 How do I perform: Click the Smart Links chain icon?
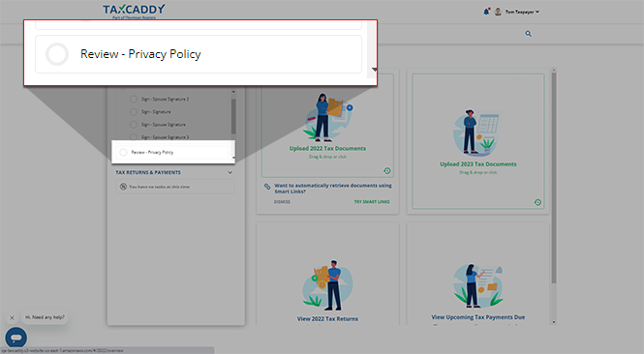click(x=267, y=187)
